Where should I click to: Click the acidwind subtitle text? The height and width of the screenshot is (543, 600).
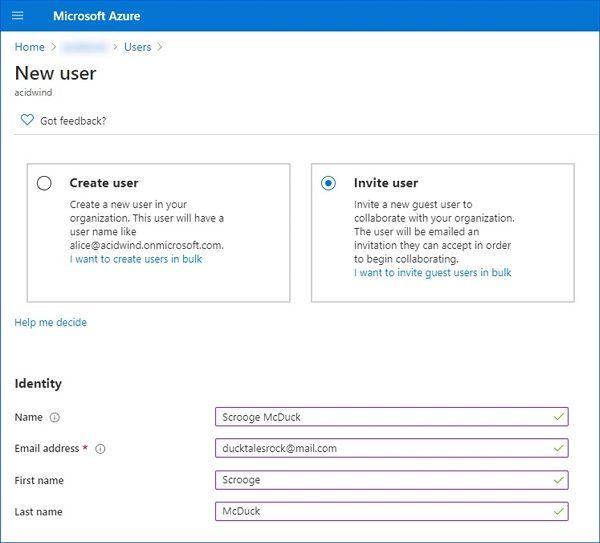[33, 93]
